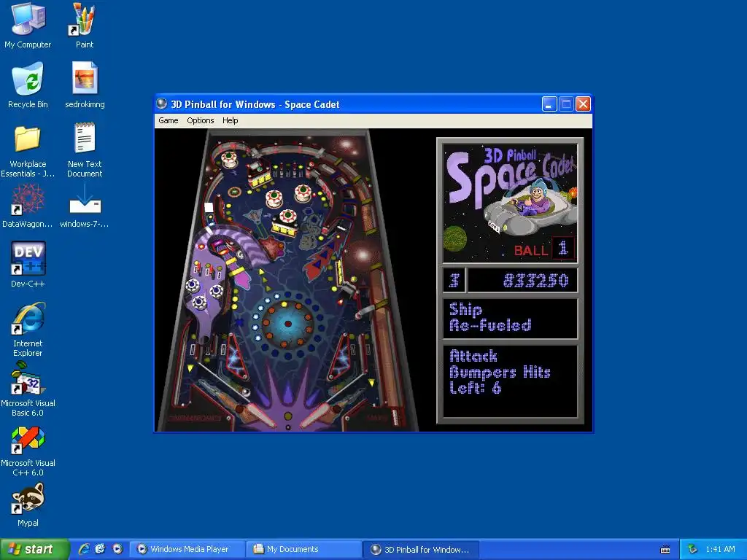Screen dimensions: 747x560
Task: Open the Workplace Essentials folder
Action: tap(28, 152)
